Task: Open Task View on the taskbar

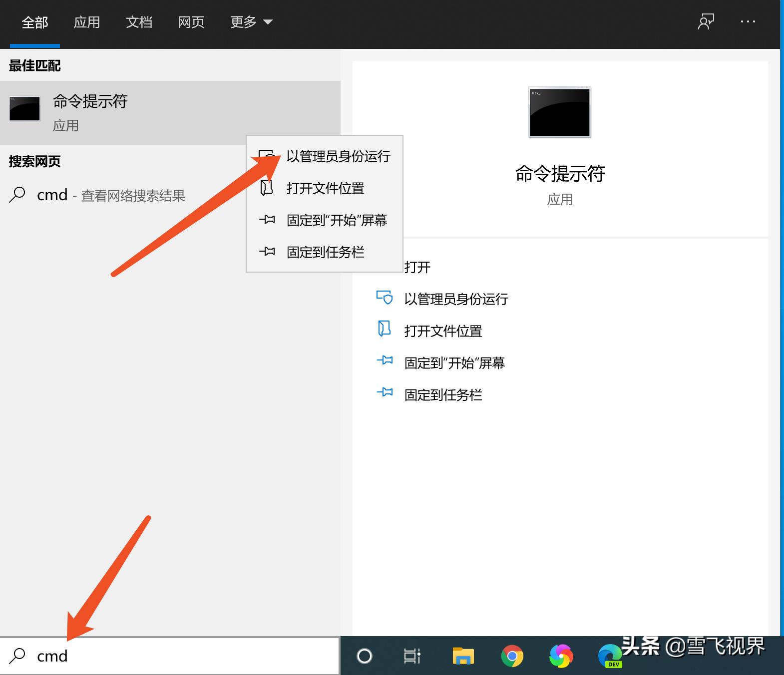Action: 412,656
